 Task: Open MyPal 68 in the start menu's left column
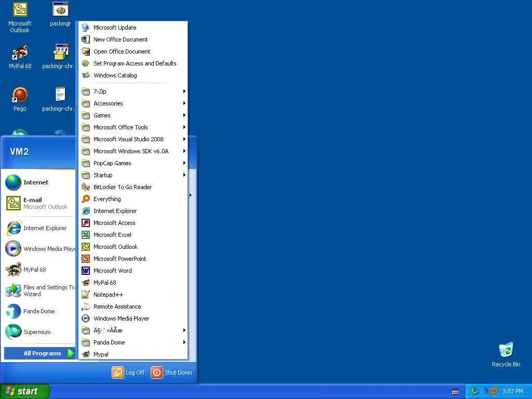[x=39, y=270]
